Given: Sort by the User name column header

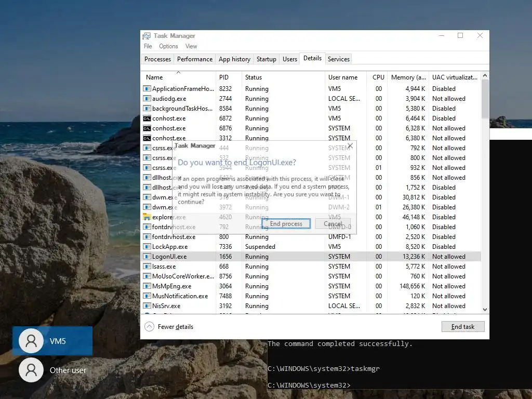Looking at the screenshot, I should [345, 77].
